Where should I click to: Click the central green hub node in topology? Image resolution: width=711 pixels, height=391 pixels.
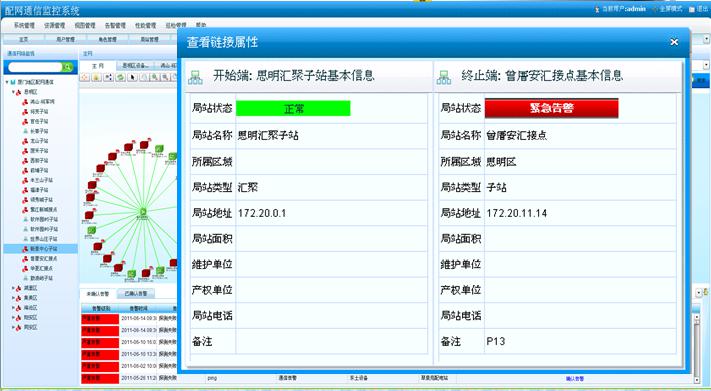point(142,211)
